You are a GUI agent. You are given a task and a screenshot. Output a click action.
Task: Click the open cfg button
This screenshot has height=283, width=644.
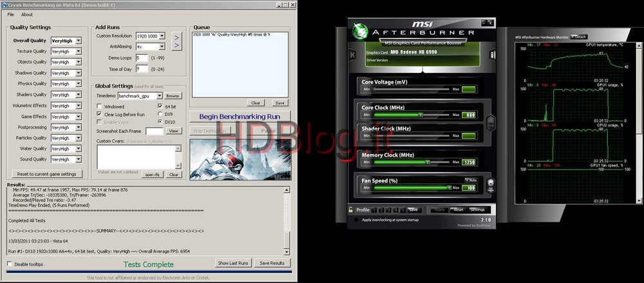coord(153,175)
